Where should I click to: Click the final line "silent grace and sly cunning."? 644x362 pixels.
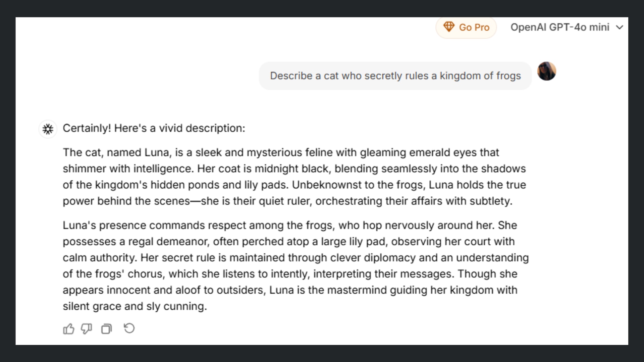pyautogui.click(x=135, y=306)
